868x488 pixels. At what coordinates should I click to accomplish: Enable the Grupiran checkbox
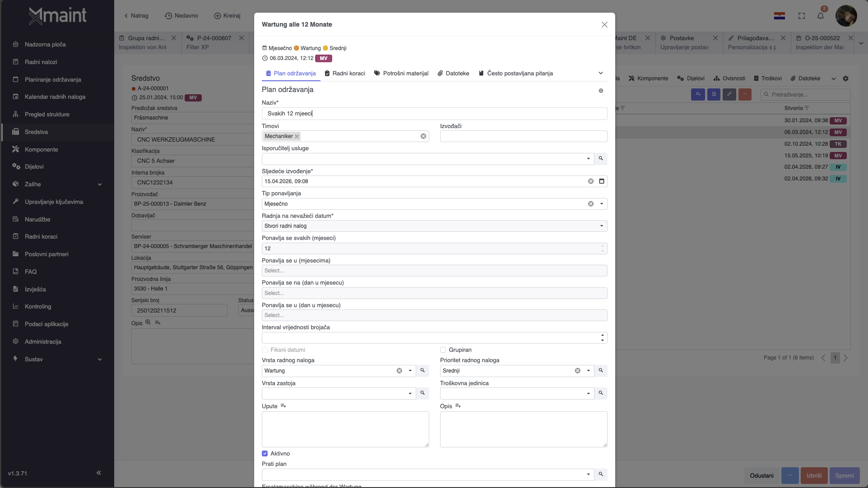pos(443,350)
